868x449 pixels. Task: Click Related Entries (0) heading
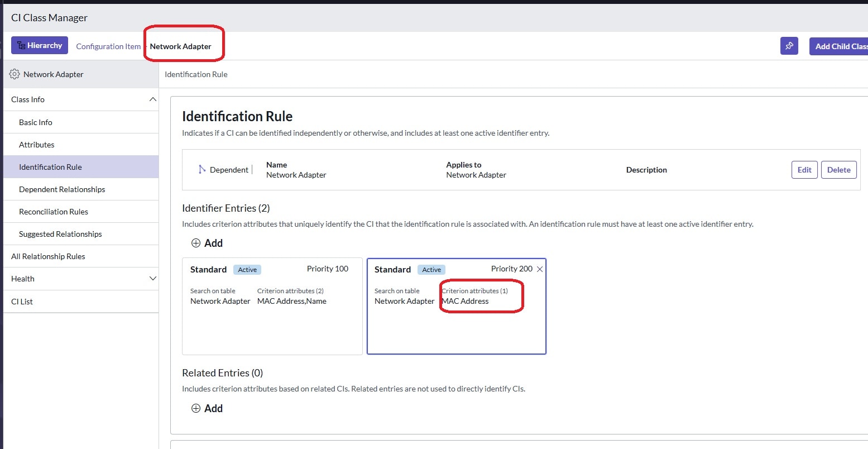click(x=223, y=373)
